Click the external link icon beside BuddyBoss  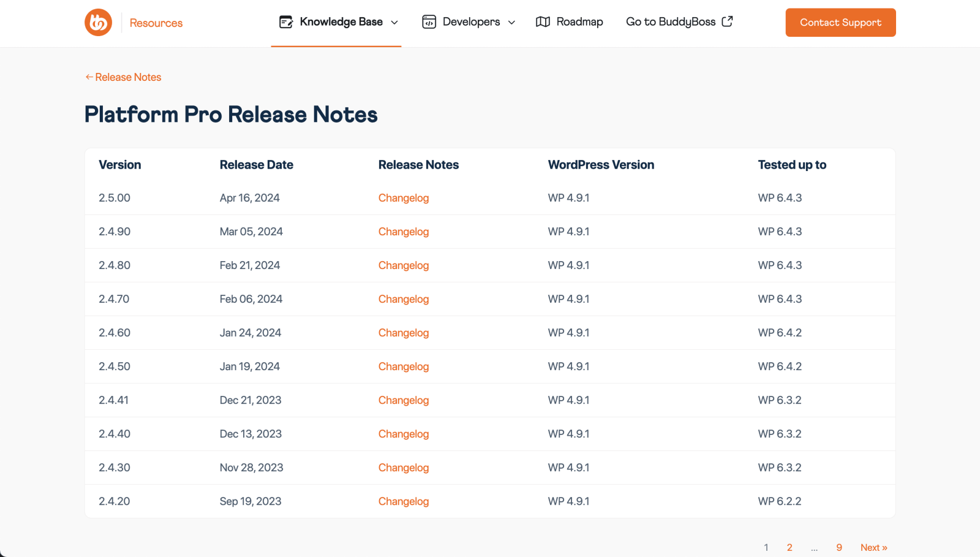pyautogui.click(x=727, y=21)
